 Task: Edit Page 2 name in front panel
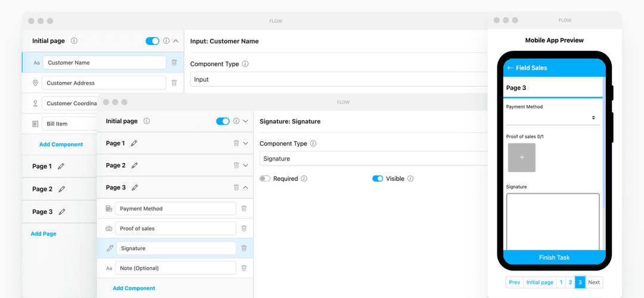pyautogui.click(x=135, y=165)
